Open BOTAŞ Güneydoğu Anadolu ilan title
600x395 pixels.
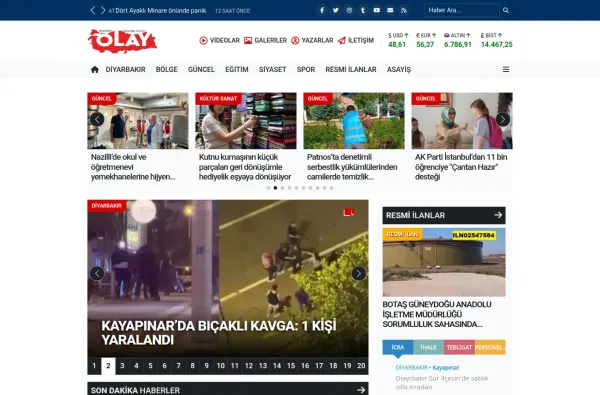[x=437, y=314]
